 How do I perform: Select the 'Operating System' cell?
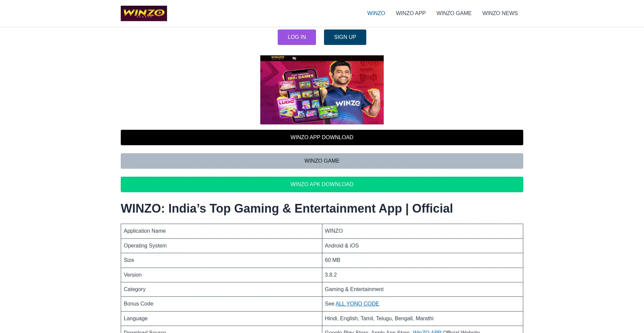(221, 246)
